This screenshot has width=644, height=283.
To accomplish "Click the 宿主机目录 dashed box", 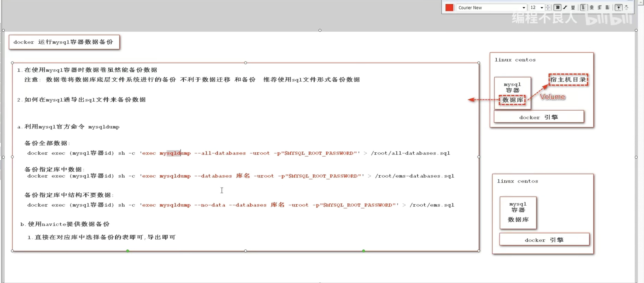I will tap(568, 80).
